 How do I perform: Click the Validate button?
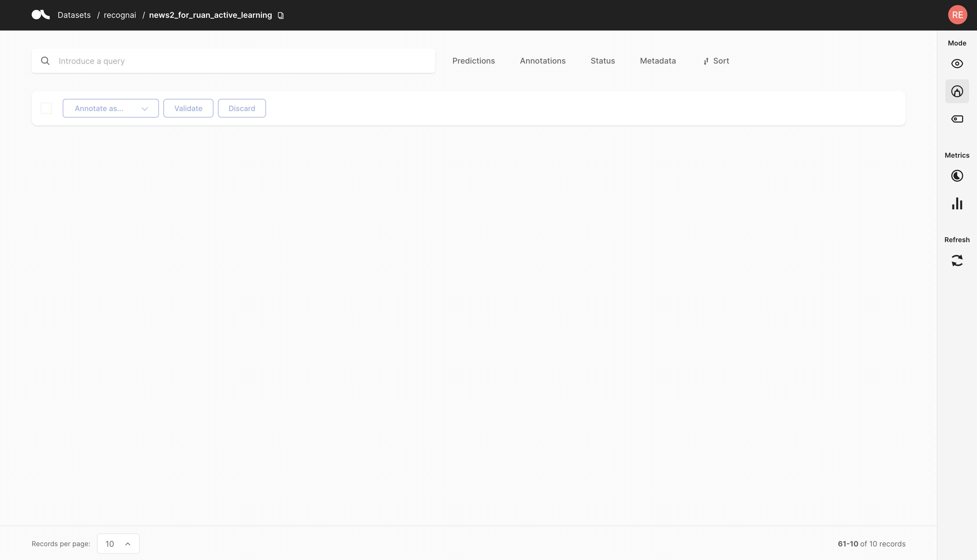pyautogui.click(x=188, y=108)
